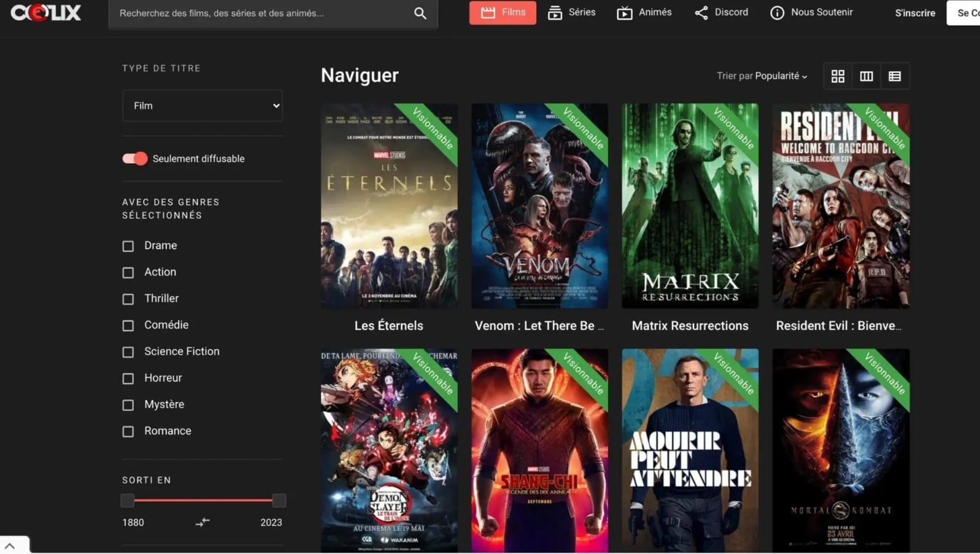Click the swap arrows icon between years
This screenshot has height=554, width=980.
tap(203, 522)
